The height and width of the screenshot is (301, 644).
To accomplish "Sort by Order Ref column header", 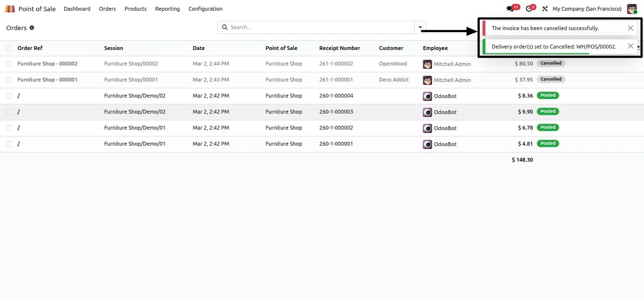I will [30, 48].
